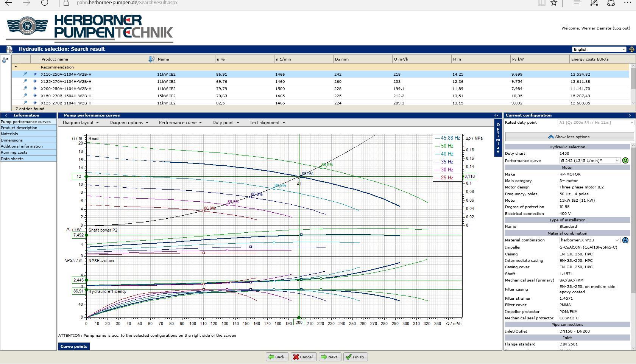The width and height of the screenshot is (636, 364).
Task: Open browser hub lines icon
Action: pyautogui.click(x=577, y=3)
